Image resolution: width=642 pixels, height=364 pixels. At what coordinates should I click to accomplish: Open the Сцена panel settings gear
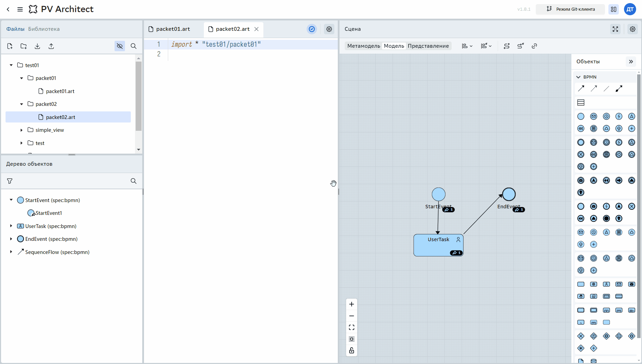click(633, 29)
